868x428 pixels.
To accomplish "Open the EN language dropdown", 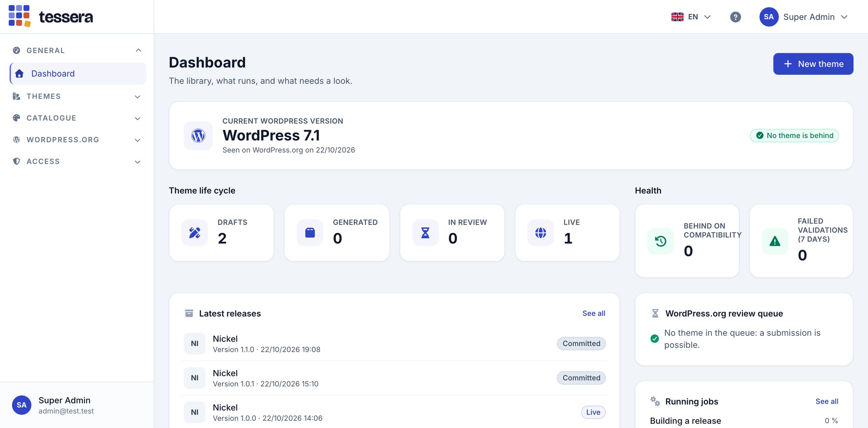I will click(691, 17).
